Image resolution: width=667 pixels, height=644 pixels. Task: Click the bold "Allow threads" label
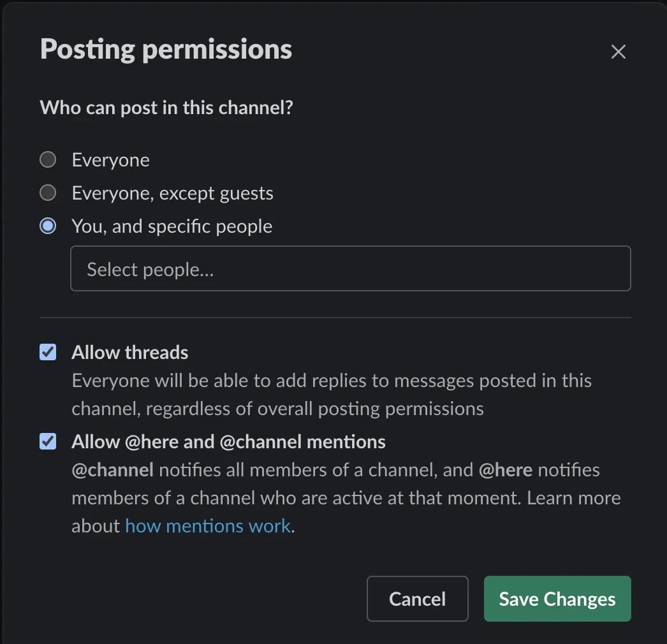coord(130,353)
